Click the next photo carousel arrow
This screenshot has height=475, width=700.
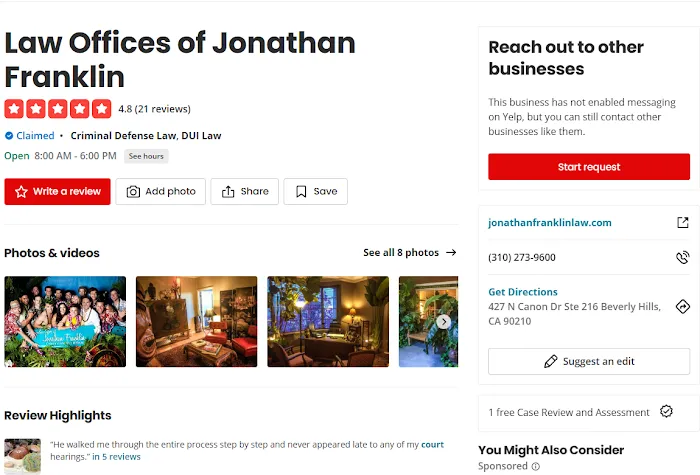pos(443,322)
